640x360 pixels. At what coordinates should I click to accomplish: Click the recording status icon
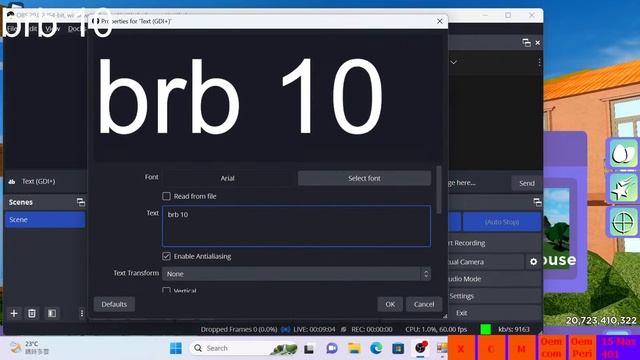click(x=344, y=329)
